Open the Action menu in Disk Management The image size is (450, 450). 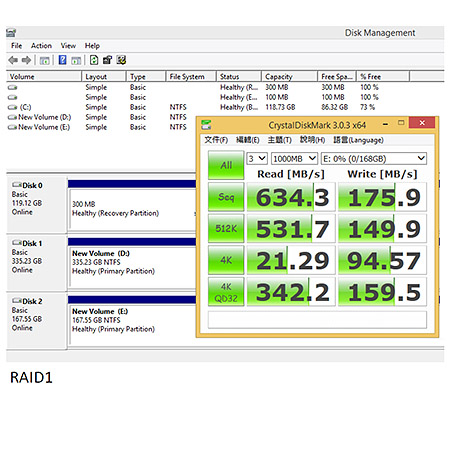(41, 46)
